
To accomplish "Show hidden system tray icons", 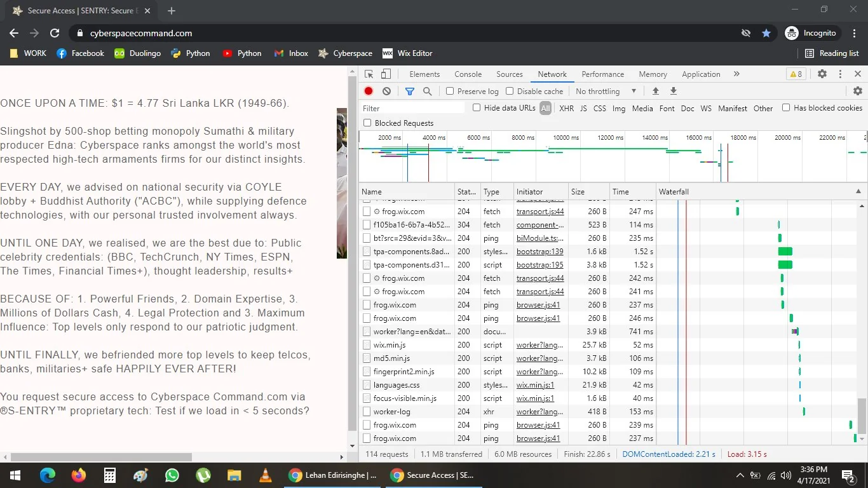I will click(740, 475).
